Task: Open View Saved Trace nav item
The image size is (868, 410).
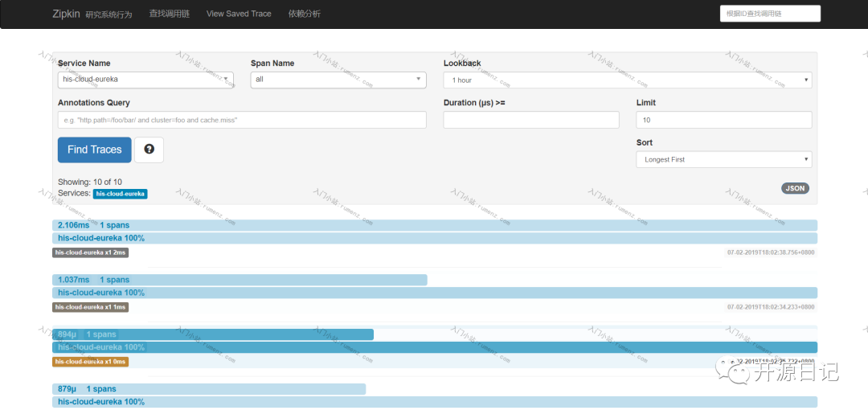Action: pos(239,14)
